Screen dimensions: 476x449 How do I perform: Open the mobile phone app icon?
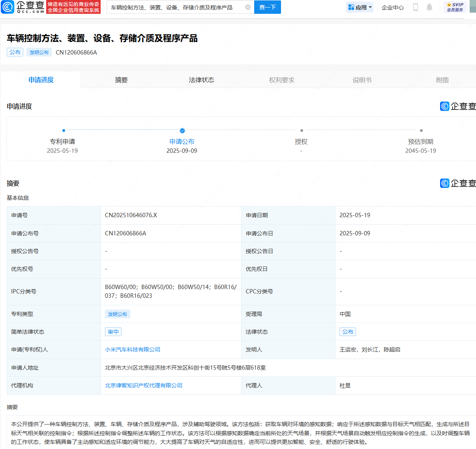[415, 7]
